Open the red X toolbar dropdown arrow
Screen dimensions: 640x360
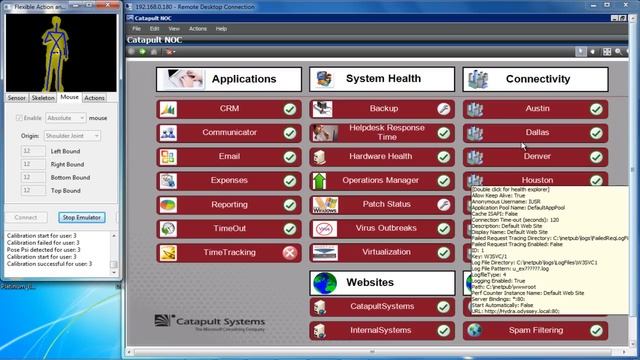click(x=174, y=52)
